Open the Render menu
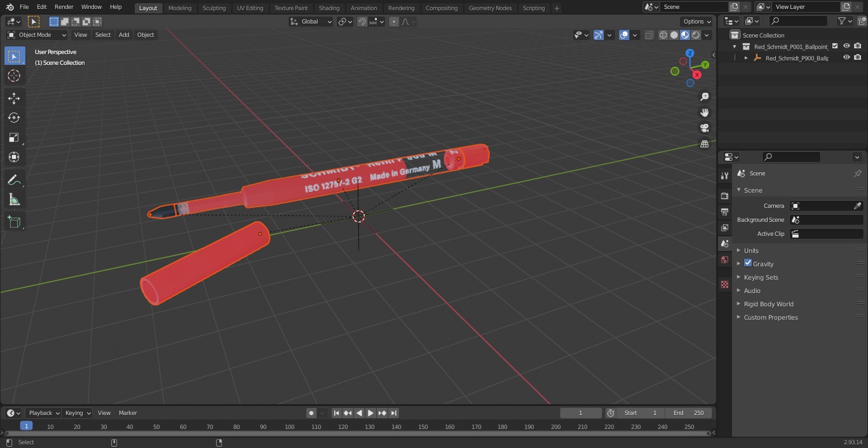The height and width of the screenshot is (448, 868). [x=64, y=7]
